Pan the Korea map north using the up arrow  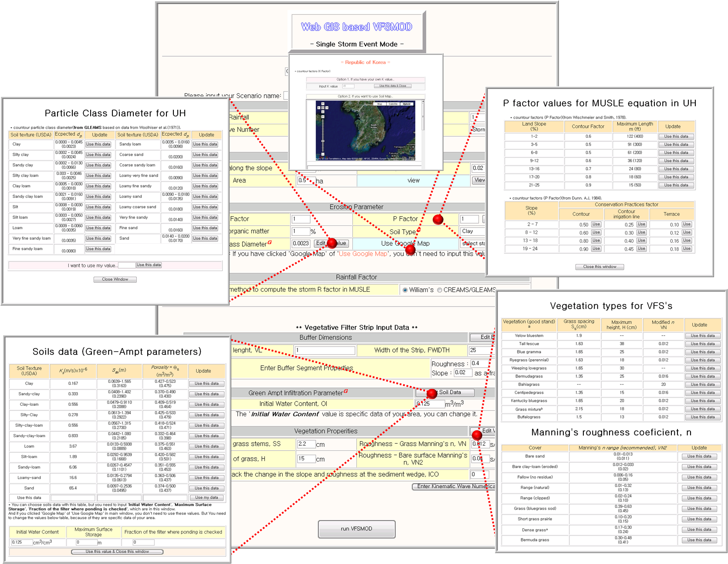[x=323, y=104]
